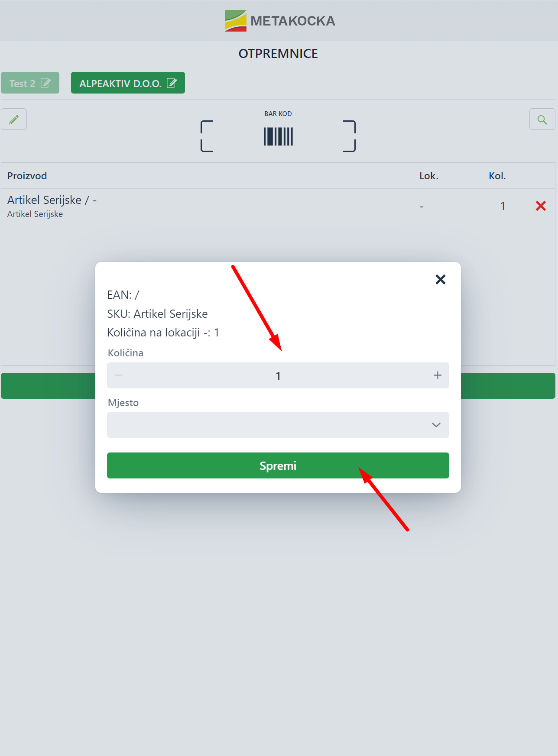Select the Test 2 tab
The width and height of the screenshot is (558, 756).
[30, 83]
